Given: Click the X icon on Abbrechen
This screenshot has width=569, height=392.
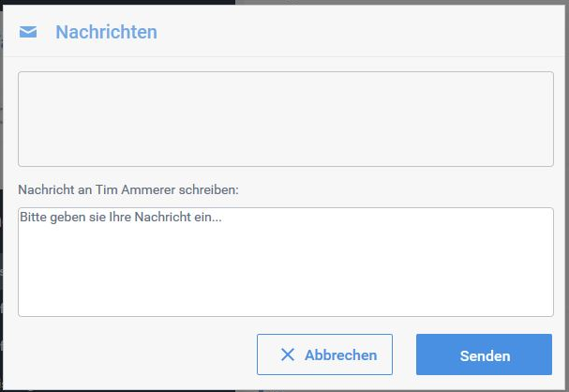Looking at the screenshot, I should (x=288, y=354).
